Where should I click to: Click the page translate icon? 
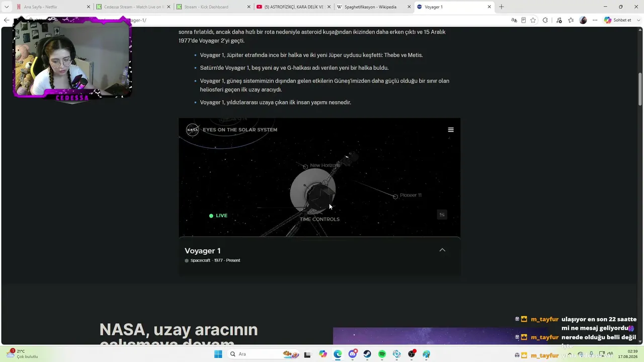514,20
